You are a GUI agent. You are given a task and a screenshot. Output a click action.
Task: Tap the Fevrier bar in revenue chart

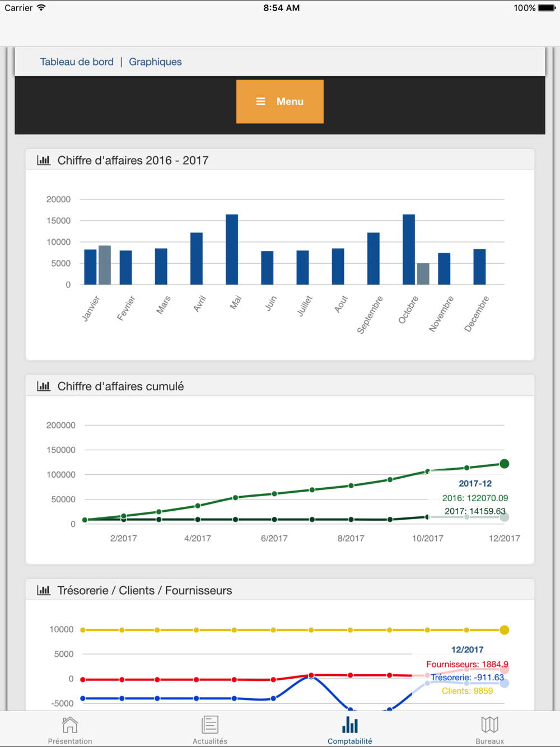[125, 268]
